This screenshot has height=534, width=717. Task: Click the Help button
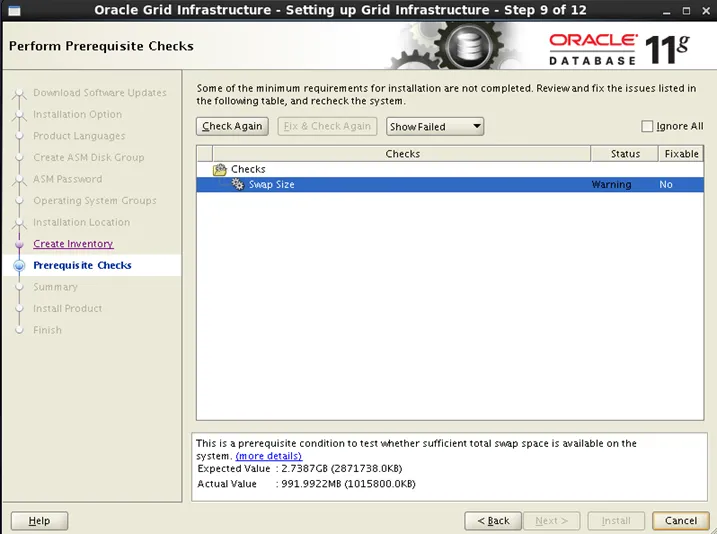pyautogui.click(x=39, y=520)
